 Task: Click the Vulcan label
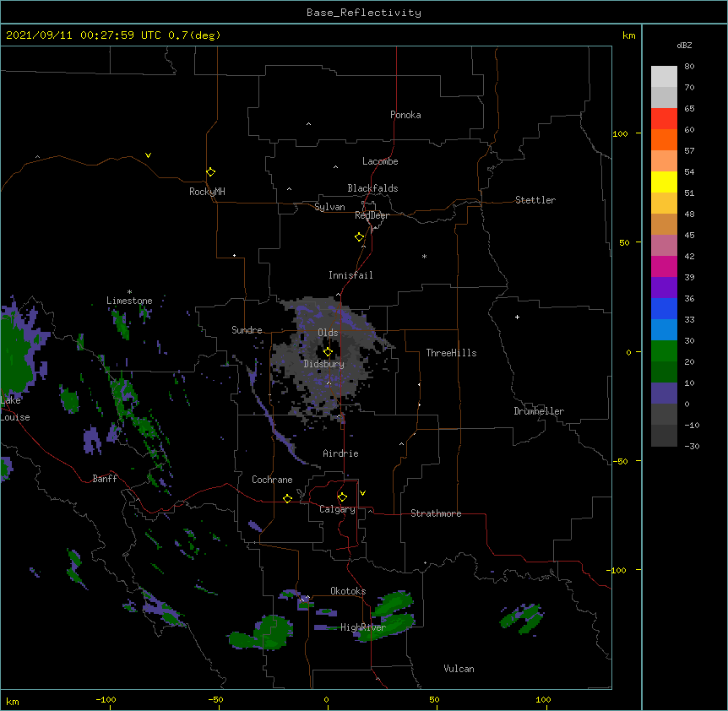pos(459,669)
